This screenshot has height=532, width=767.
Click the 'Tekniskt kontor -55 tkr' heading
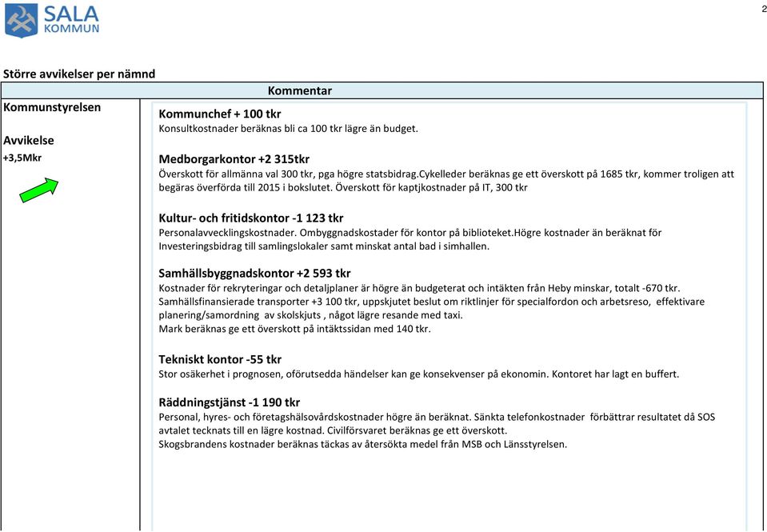(220, 359)
